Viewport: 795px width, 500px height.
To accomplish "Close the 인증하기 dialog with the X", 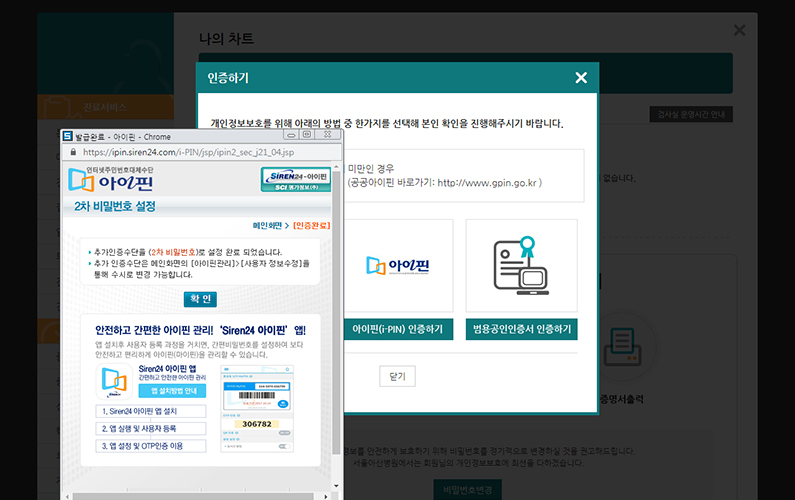I will (x=581, y=78).
